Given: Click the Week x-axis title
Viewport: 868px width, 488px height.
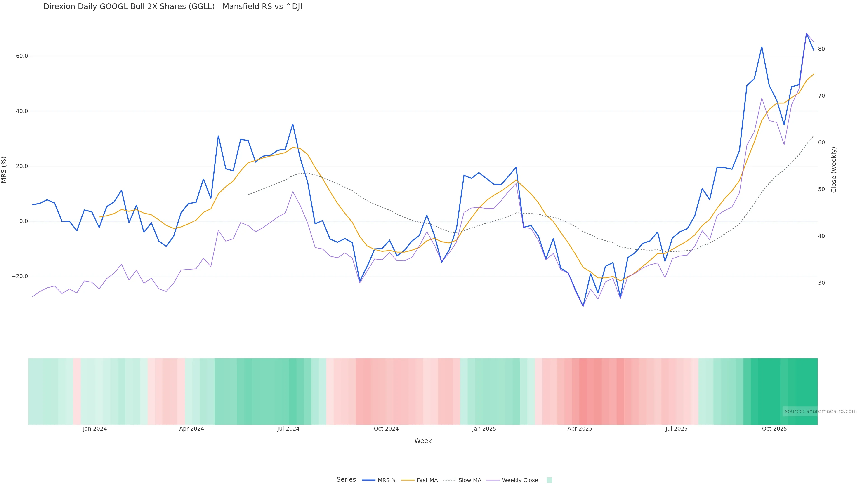Looking at the screenshot, I should [423, 441].
